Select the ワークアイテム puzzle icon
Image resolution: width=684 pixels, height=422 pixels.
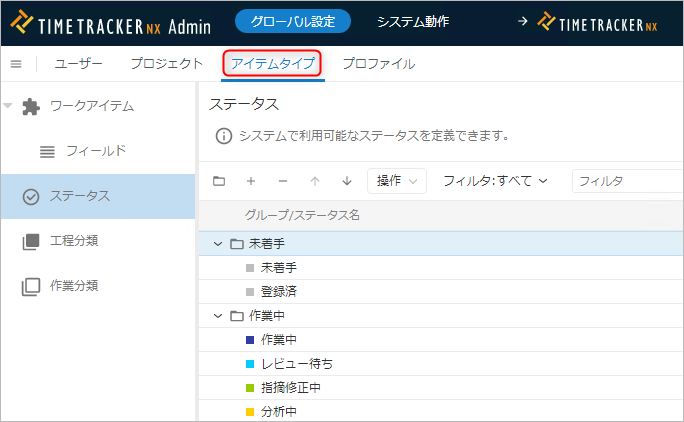click(x=31, y=106)
